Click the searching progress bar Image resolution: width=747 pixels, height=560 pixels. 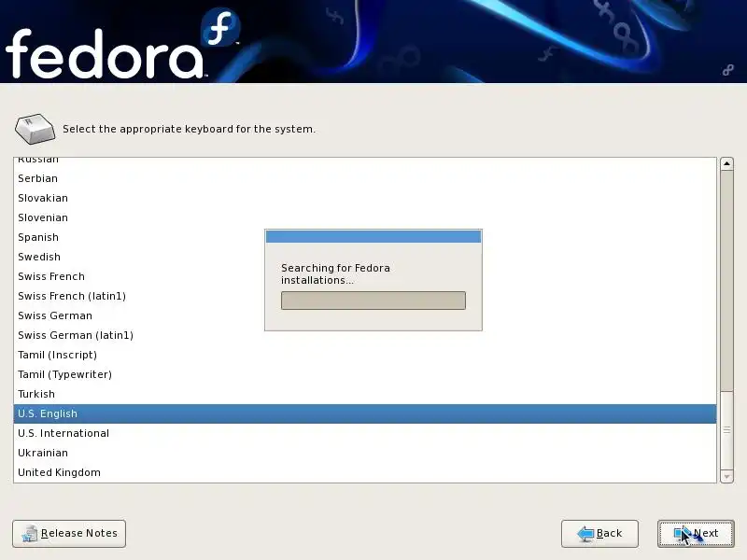point(373,301)
